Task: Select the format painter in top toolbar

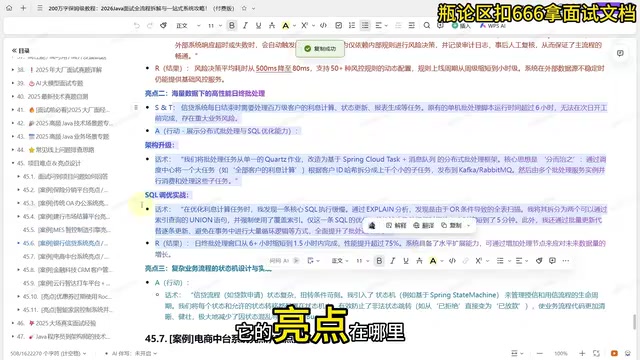Action: 163,25
